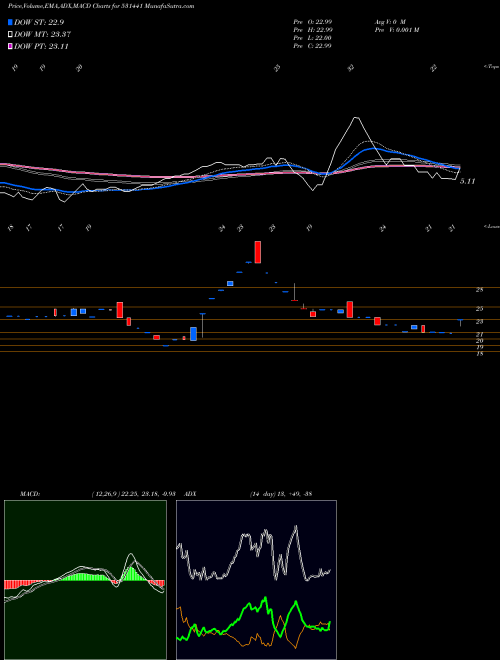Screen dimensions: 500x660
Task: Click the 'Pre C: 22.99' value
Action: coord(313,46)
